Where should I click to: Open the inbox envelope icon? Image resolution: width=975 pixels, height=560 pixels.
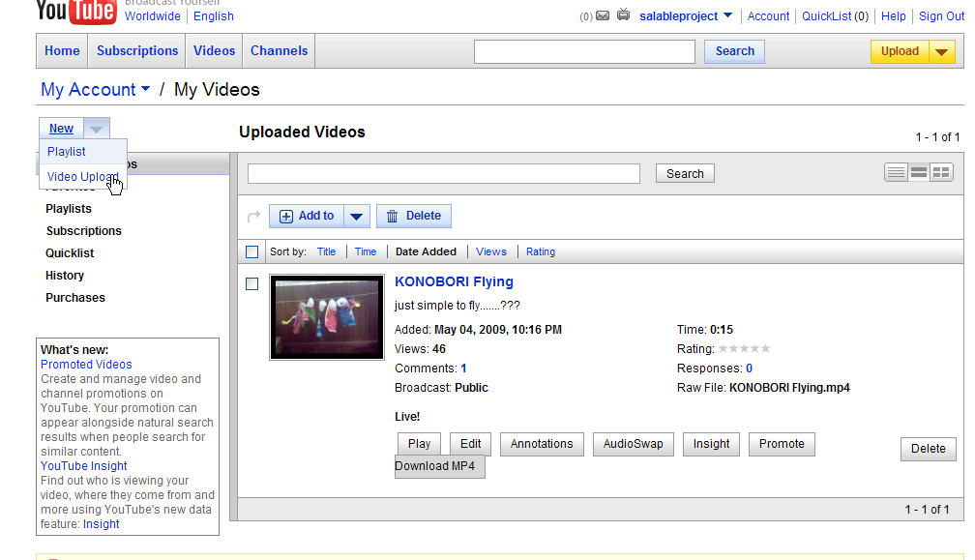(603, 15)
